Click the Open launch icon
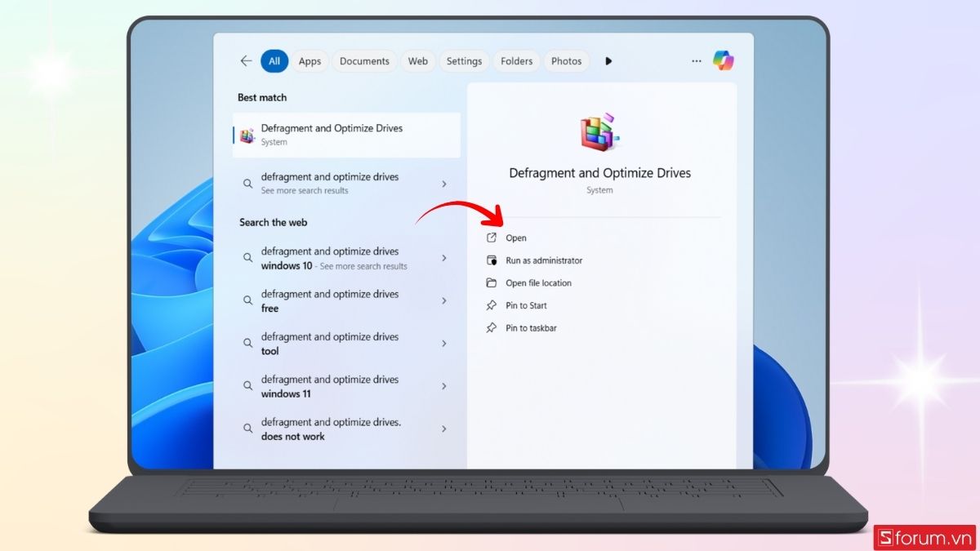Image resolution: width=980 pixels, height=551 pixels. pos(491,238)
